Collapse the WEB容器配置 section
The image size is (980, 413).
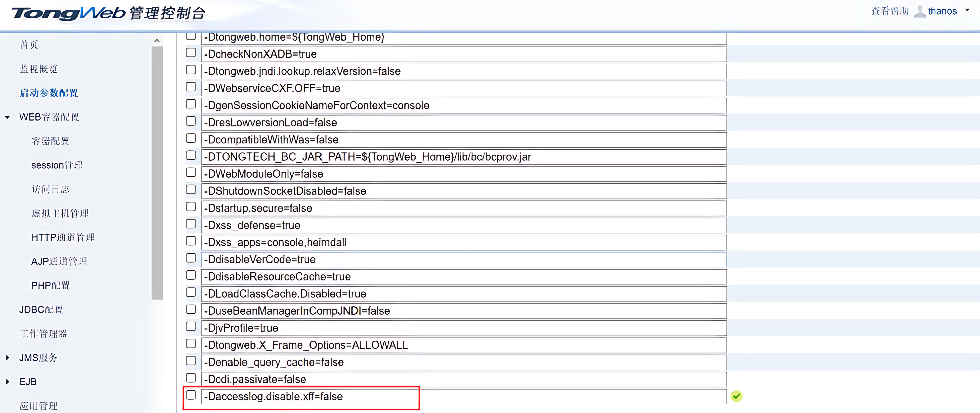point(7,117)
